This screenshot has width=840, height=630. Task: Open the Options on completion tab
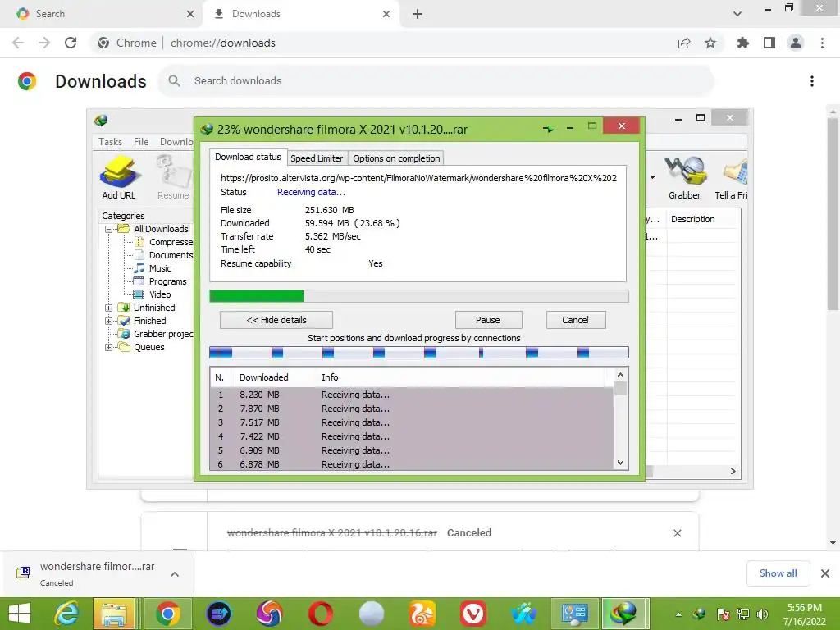pyautogui.click(x=396, y=158)
